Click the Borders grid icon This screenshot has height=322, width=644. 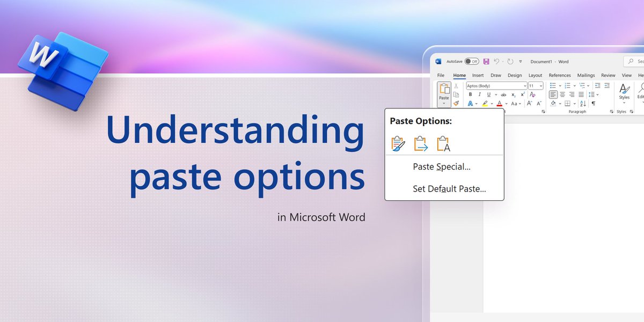pos(567,104)
